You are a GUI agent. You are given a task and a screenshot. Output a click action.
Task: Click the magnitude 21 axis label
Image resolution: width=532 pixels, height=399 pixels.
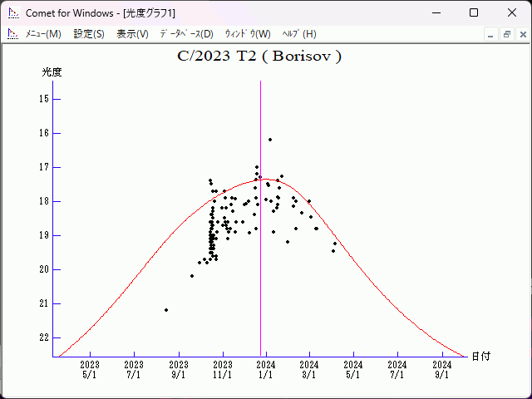point(44,303)
